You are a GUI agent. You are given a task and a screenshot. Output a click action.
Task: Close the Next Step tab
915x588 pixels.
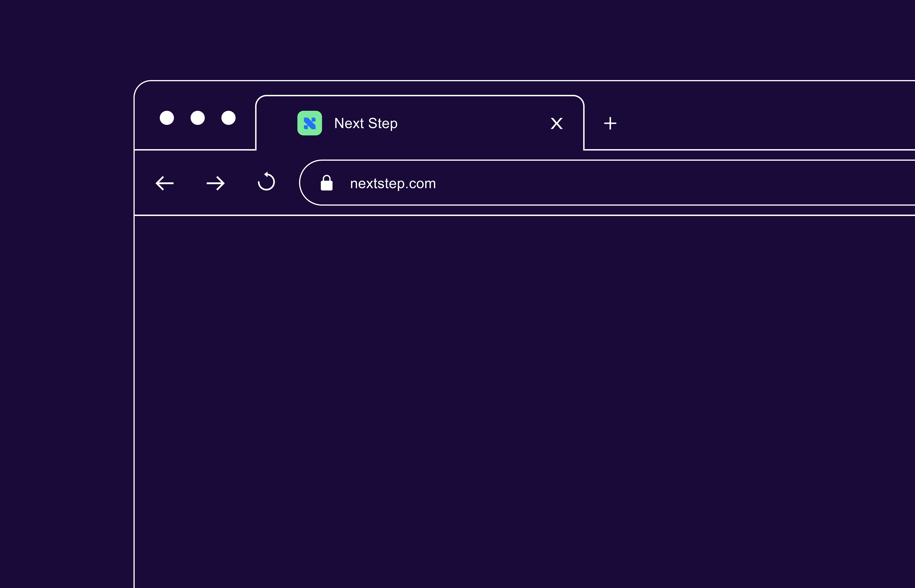point(557,123)
